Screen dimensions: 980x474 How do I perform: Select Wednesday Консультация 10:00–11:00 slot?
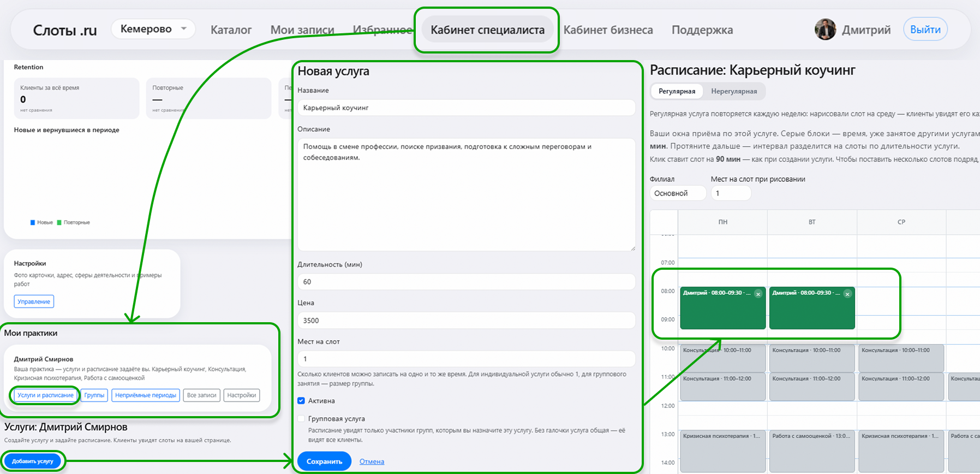tap(901, 358)
